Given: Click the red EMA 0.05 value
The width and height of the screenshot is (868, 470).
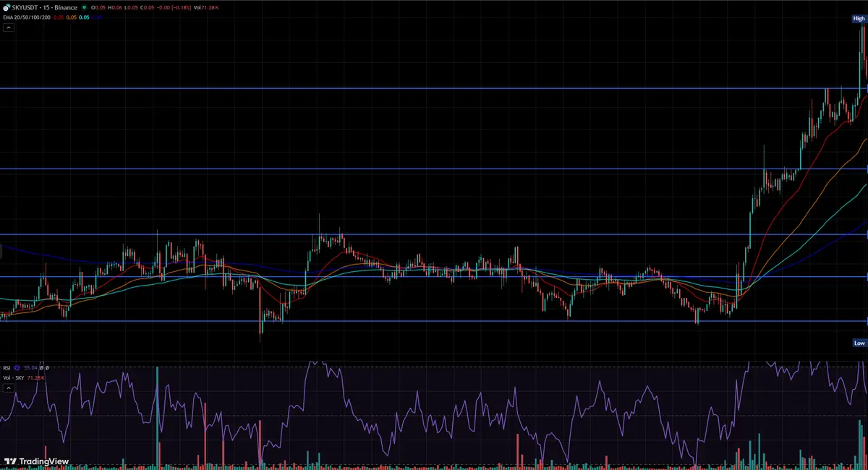Looking at the screenshot, I should (x=59, y=17).
